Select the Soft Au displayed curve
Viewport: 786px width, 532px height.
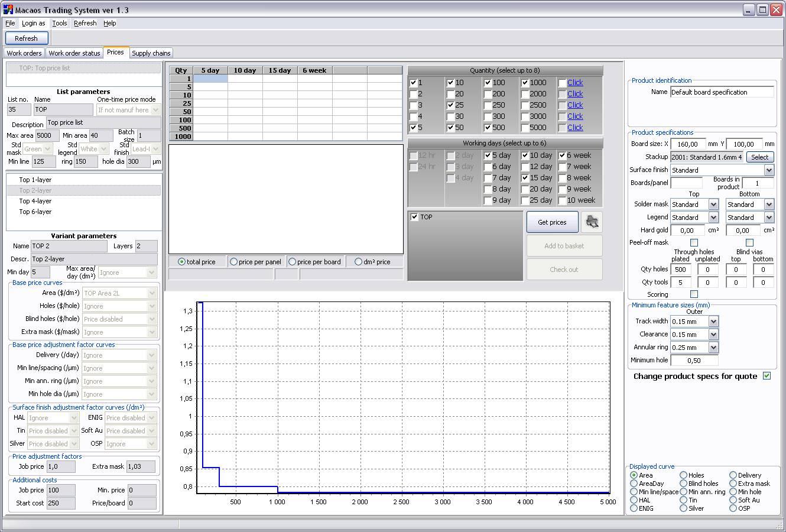coord(733,500)
